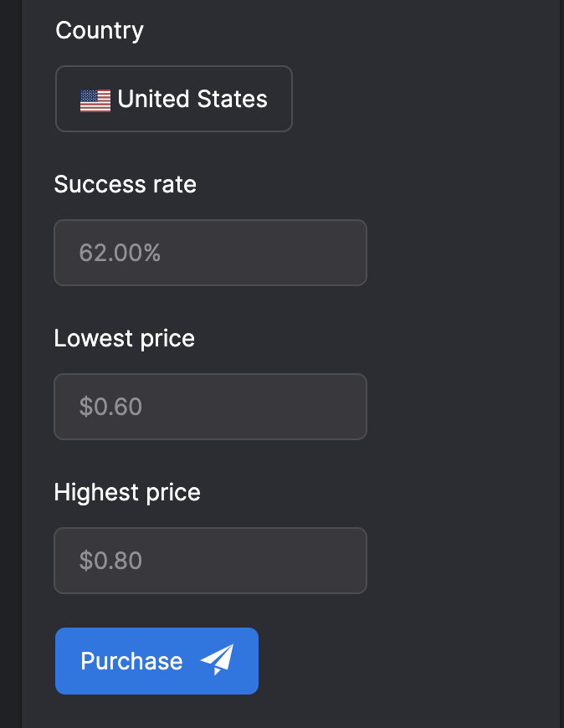Viewport: 564px width, 728px height.
Task: Click inside the Lowest price field
Action: (x=209, y=407)
